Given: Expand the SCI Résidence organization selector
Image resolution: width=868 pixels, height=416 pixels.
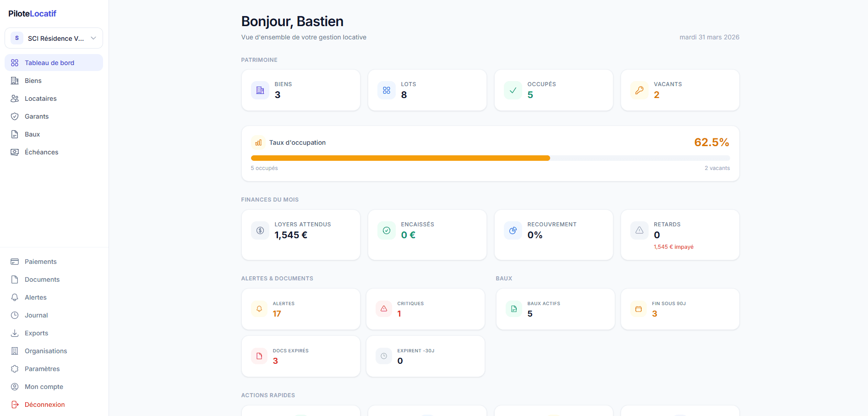Looking at the screenshot, I should [54, 38].
